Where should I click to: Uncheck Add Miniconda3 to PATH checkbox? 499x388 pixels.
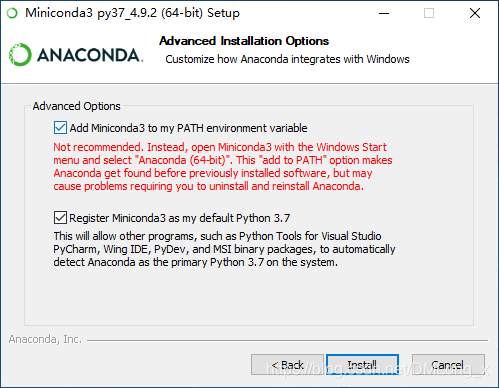pyautogui.click(x=60, y=128)
